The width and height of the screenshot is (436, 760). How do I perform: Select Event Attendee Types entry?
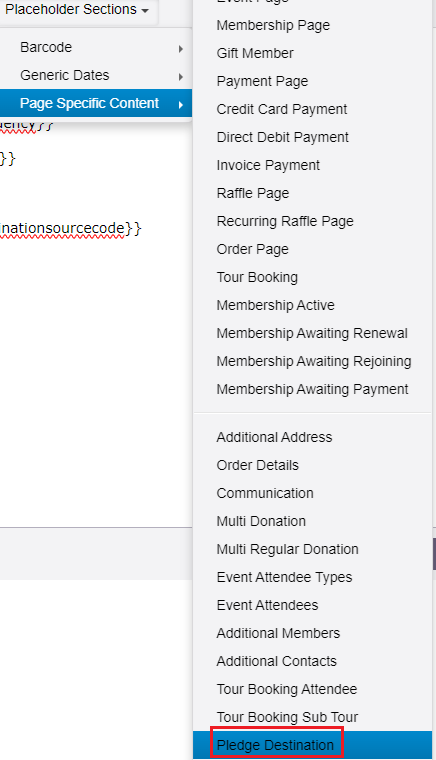[312, 578]
